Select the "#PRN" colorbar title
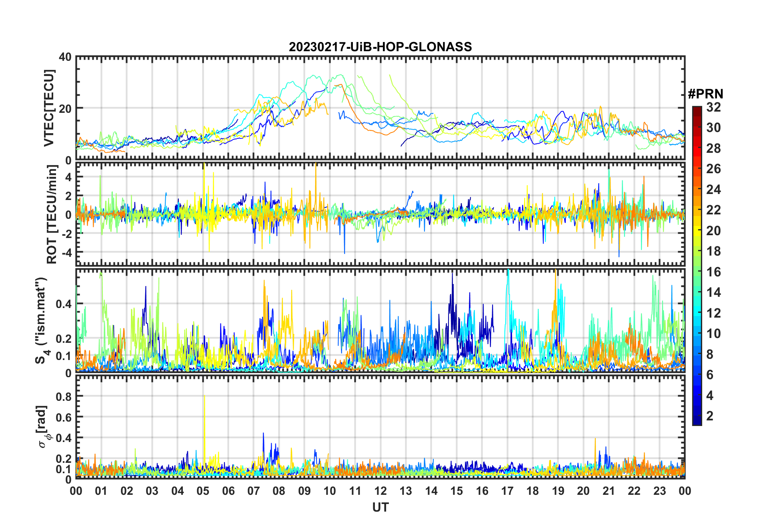The width and height of the screenshot is (761, 532). point(706,94)
